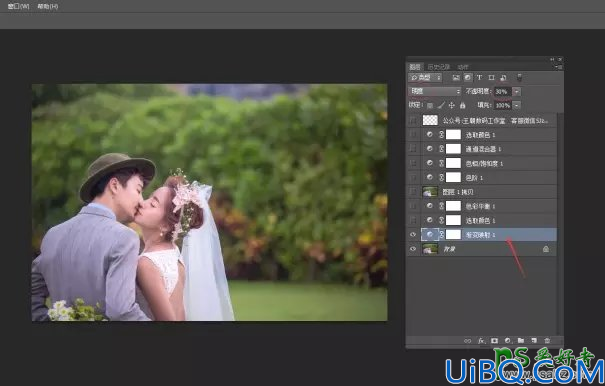This screenshot has height=386, width=605.
Task: Delete layer with the trash icon
Action: click(x=547, y=341)
